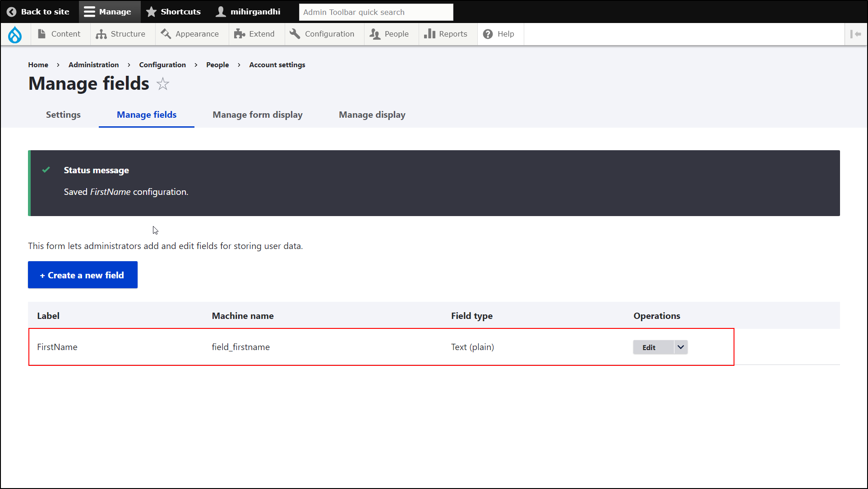Image resolution: width=868 pixels, height=489 pixels.
Task: Go to Extend modules page
Action: 254,34
